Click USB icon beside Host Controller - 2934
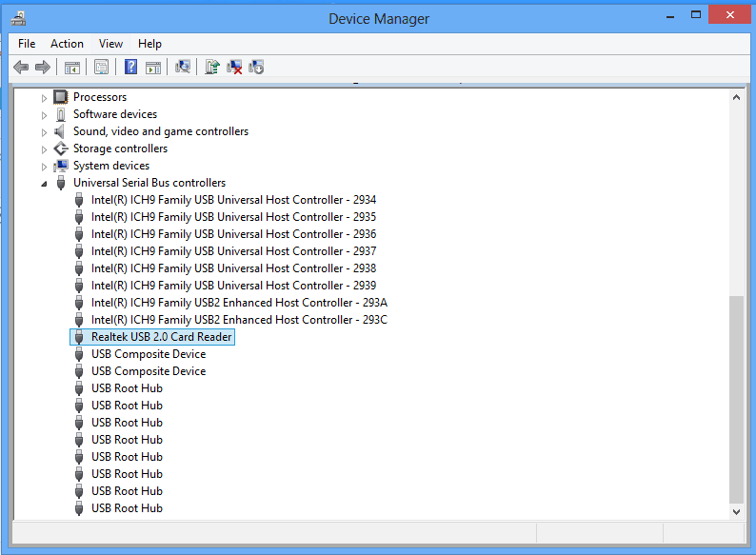The height and width of the screenshot is (555, 756). pos(79,200)
